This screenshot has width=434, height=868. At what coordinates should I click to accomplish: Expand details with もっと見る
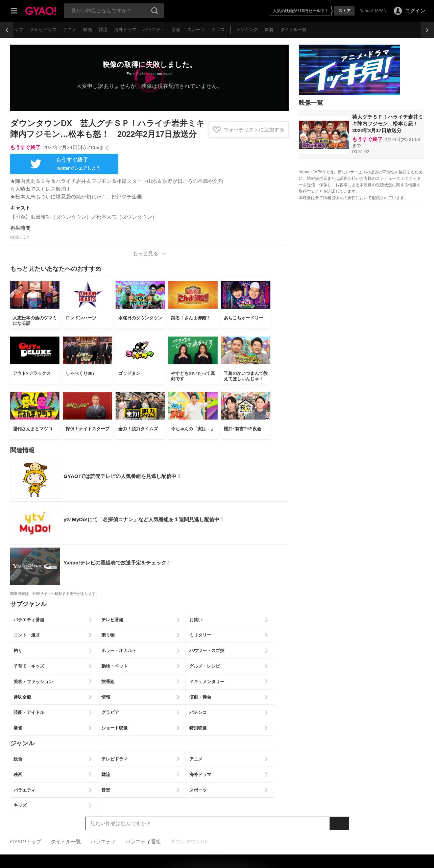[149, 254]
